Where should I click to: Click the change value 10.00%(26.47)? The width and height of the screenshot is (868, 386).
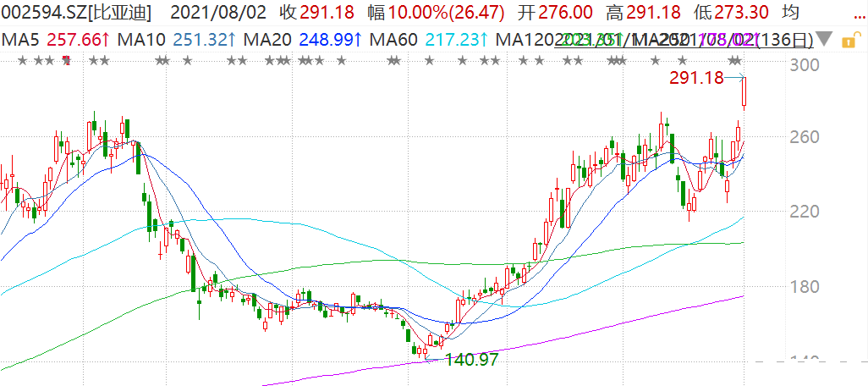[444, 12]
